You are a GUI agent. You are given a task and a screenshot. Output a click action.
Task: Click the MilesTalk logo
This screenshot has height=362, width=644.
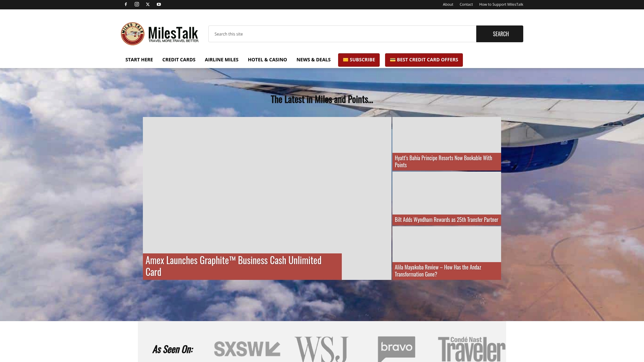[159, 34]
